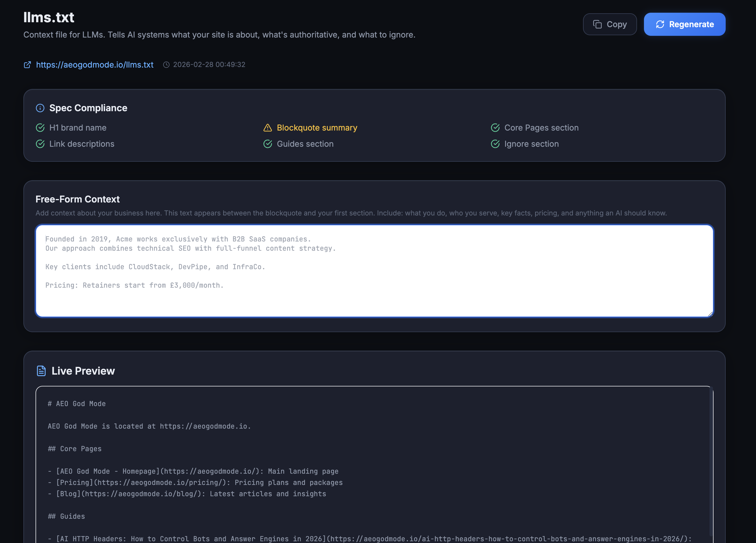Click the check icon beside Ignore section
The width and height of the screenshot is (756, 543).
click(x=495, y=144)
